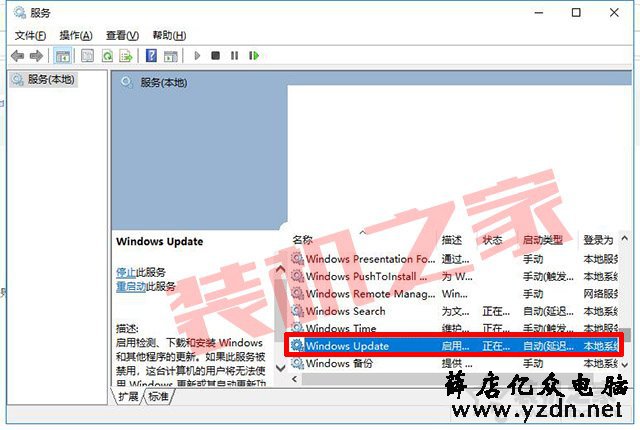
Task: Click gear icon of Windows Search row
Action: [x=297, y=311]
